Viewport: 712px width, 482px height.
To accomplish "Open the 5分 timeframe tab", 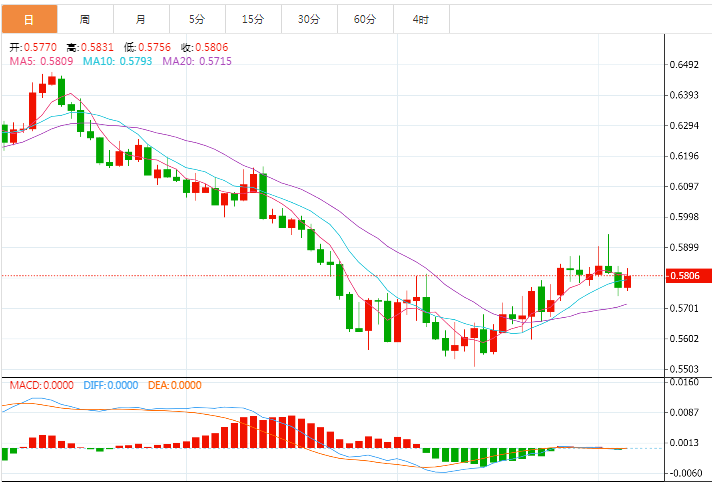I will pyautogui.click(x=198, y=20).
